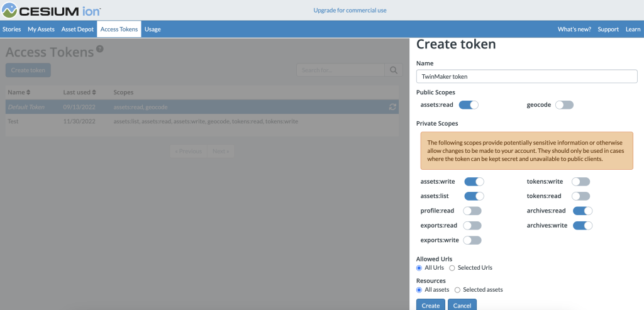Enable the tokens:read scope

(580, 196)
